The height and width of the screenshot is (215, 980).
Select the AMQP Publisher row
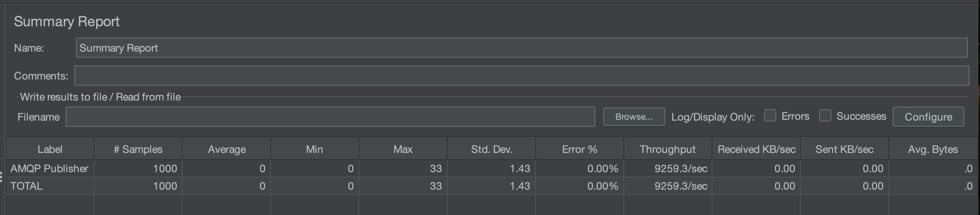49,168
